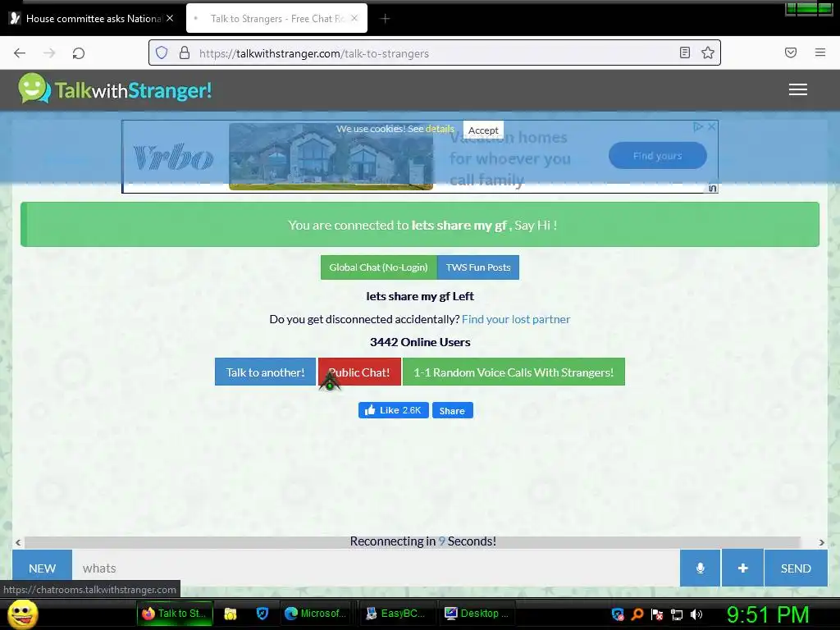
Task: Open the Firefox application menu icon
Action: click(x=820, y=52)
